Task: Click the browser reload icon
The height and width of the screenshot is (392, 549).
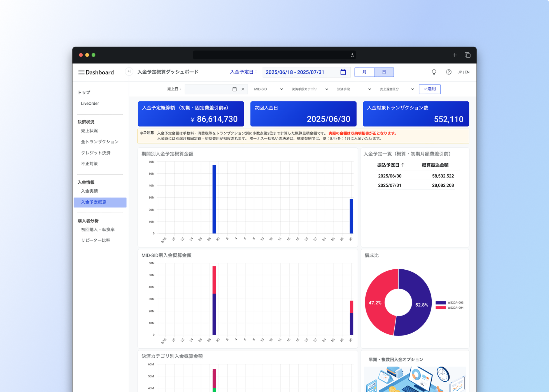Action: [x=352, y=55]
